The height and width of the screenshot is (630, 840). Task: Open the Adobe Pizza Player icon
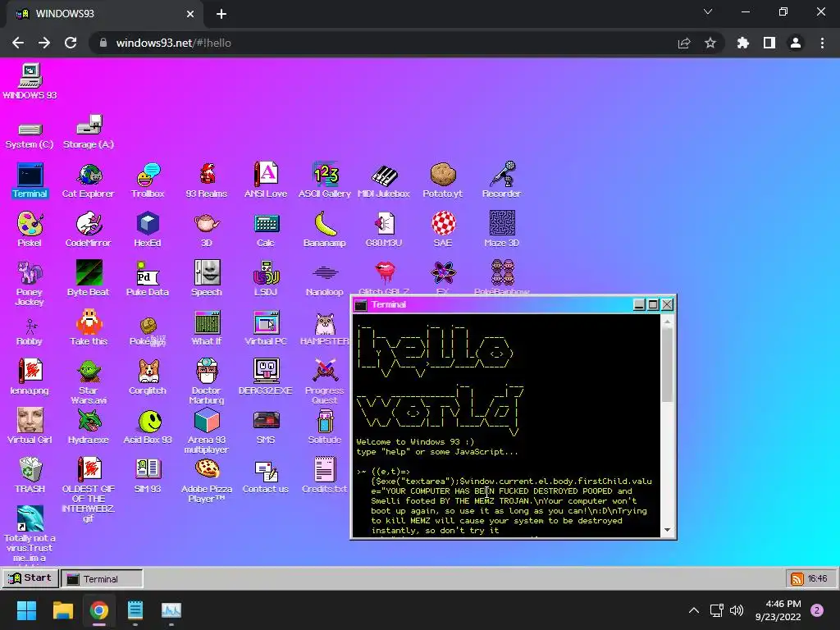[x=207, y=468]
